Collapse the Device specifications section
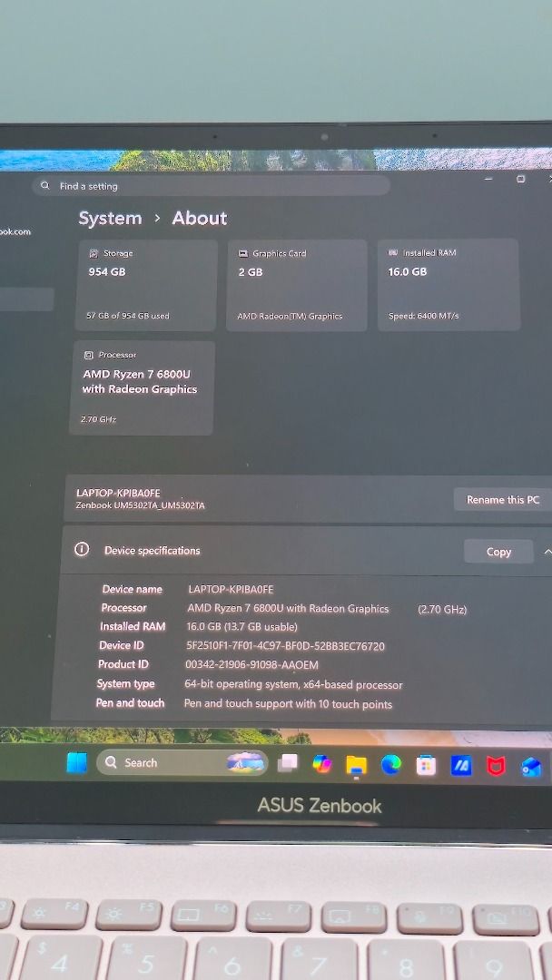The image size is (552, 980). [x=547, y=552]
